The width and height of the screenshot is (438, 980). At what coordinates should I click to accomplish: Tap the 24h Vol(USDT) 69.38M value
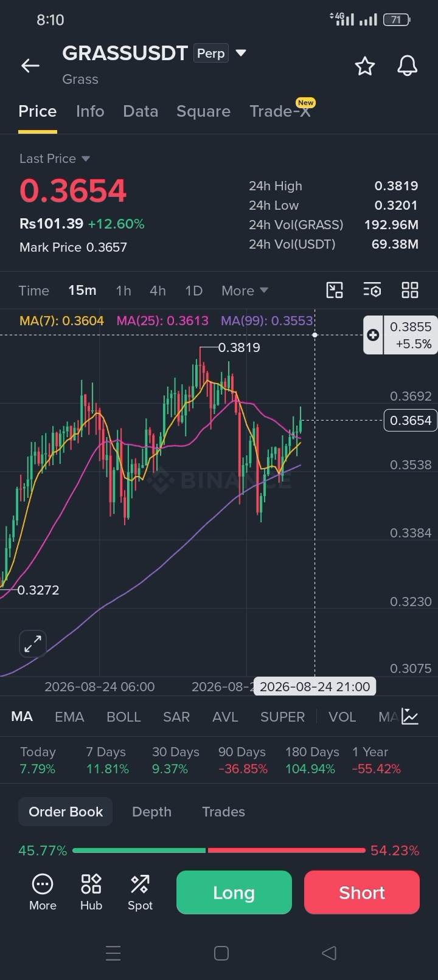coord(395,244)
